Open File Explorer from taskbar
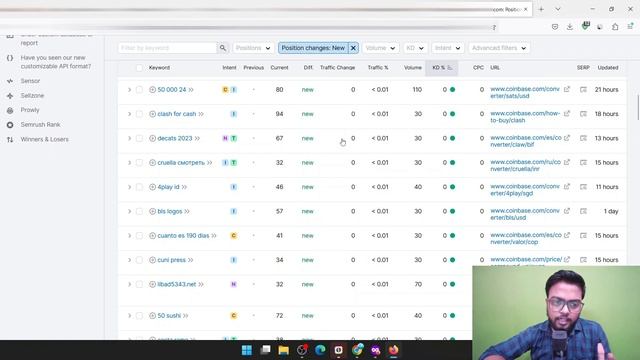 coord(283,350)
